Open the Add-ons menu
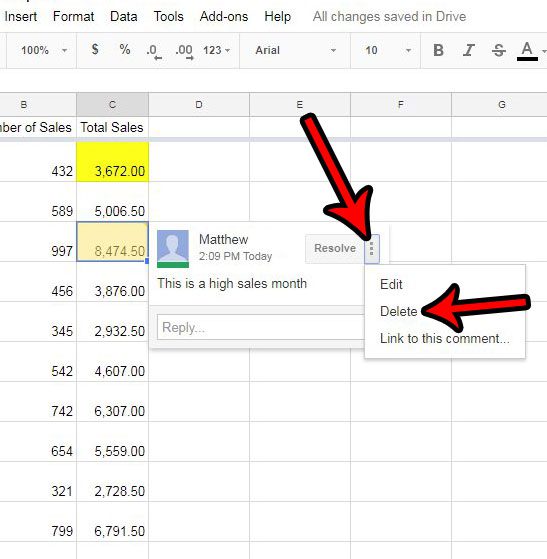 pos(224,16)
